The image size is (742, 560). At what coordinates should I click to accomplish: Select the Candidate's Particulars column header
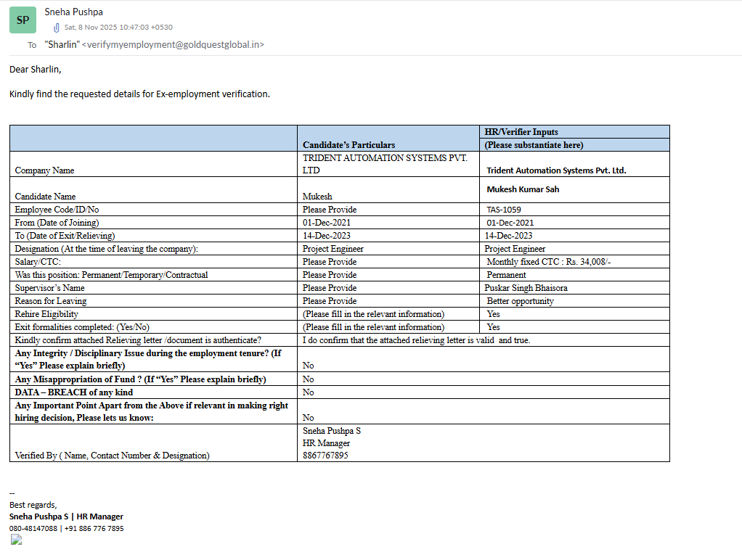[348, 145]
